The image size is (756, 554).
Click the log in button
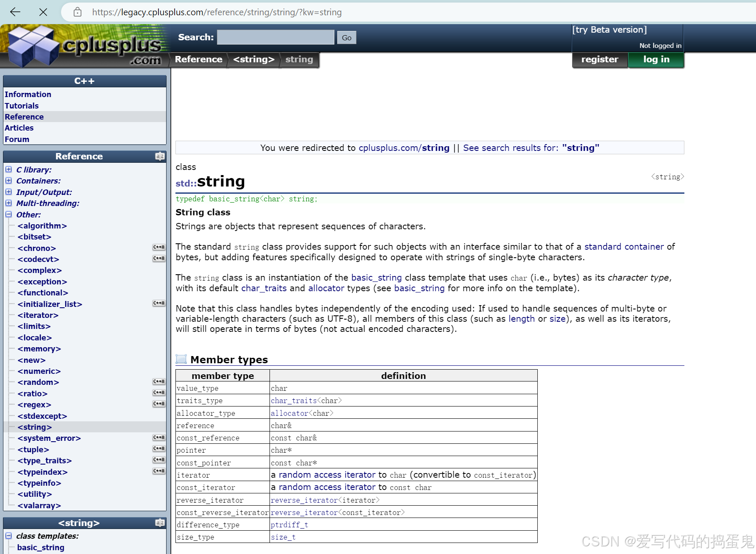656,59
